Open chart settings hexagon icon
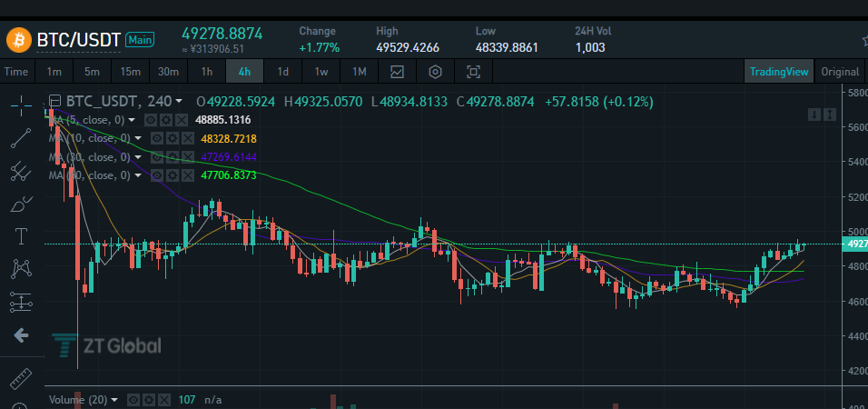The height and width of the screenshot is (409, 868). (436, 72)
